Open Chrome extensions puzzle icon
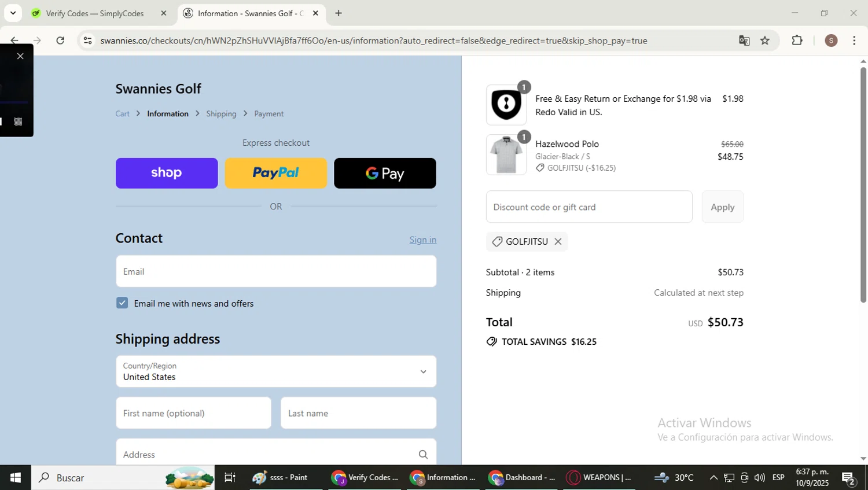The image size is (868, 490). click(x=797, y=40)
